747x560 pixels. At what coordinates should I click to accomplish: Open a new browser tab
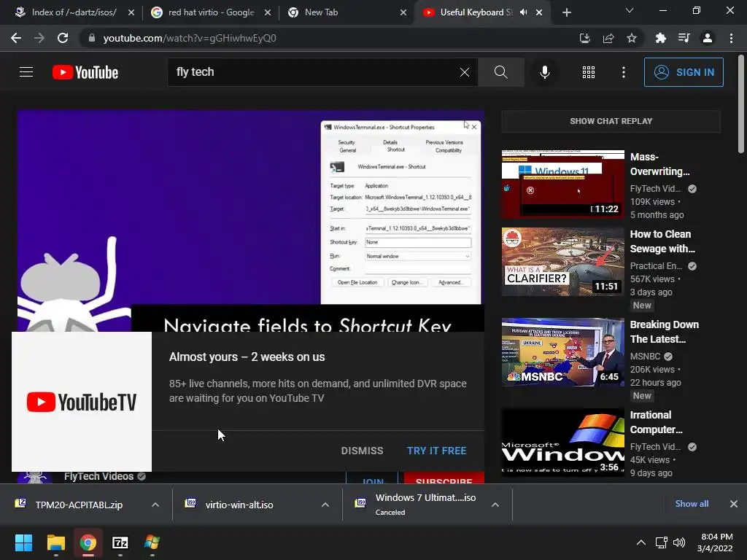click(566, 13)
